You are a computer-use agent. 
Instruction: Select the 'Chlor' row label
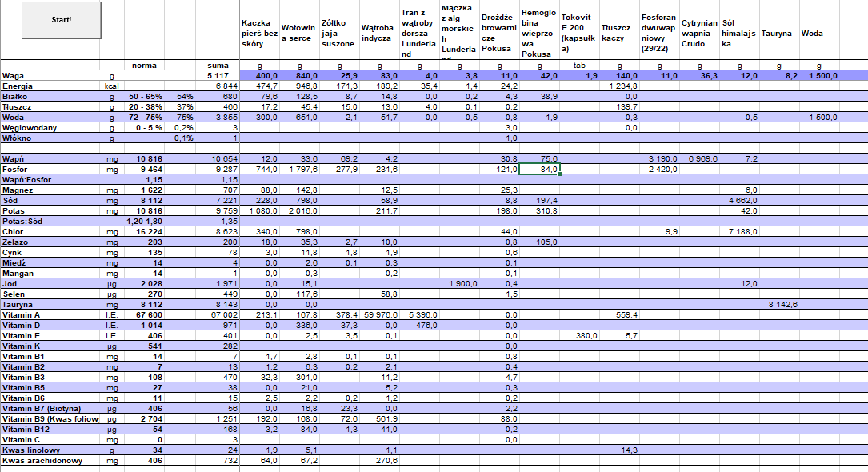(14, 232)
